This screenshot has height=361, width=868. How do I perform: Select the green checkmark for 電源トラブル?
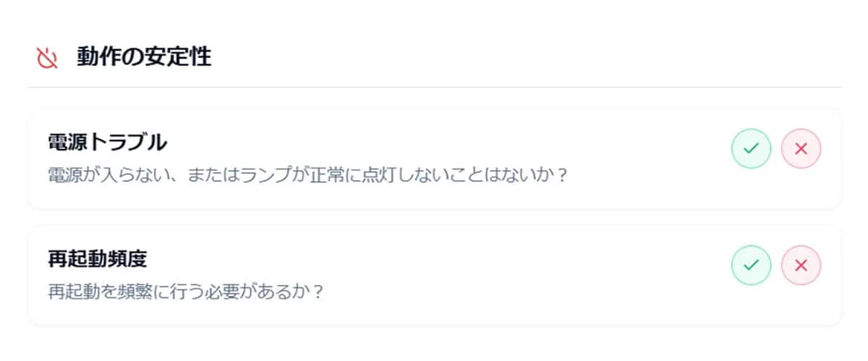(752, 148)
